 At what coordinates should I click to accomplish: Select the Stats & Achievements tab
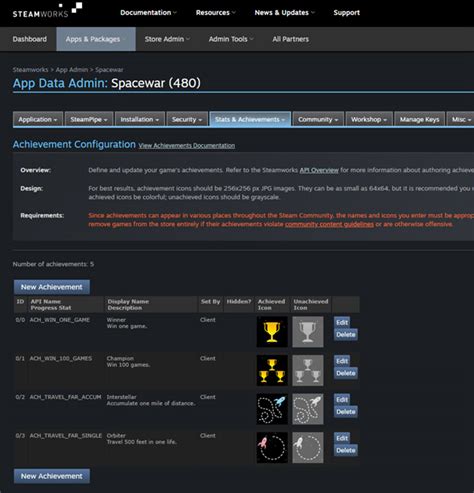(x=250, y=119)
